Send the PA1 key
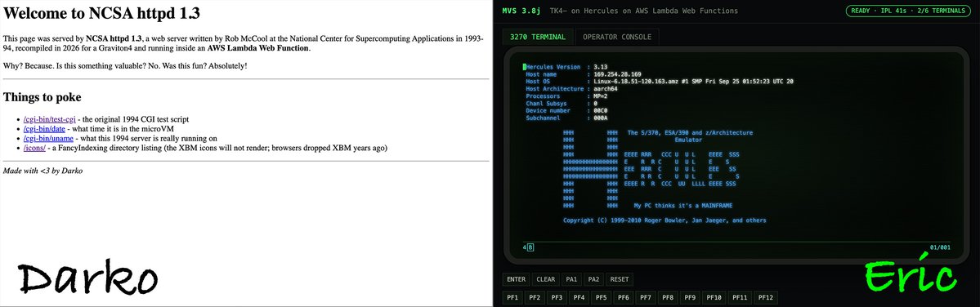The image size is (980, 307). pos(571,279)
